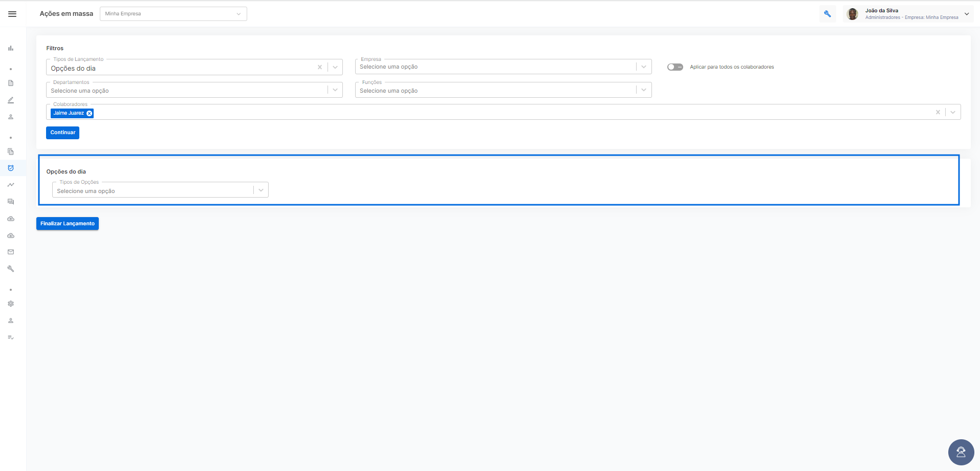Viewport: 980px width, 471px height.
Task: Click the Ações em massa page title
Action: pos(67,14)
